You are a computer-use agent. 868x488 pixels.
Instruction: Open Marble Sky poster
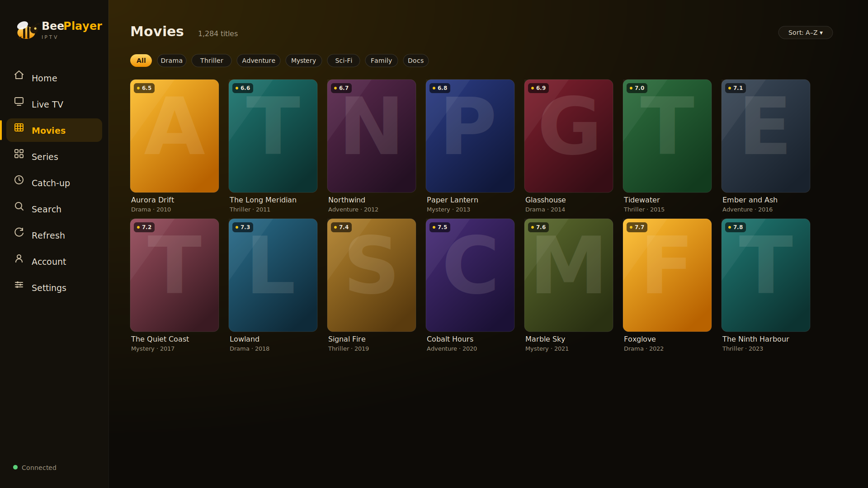tap(569, 275)
